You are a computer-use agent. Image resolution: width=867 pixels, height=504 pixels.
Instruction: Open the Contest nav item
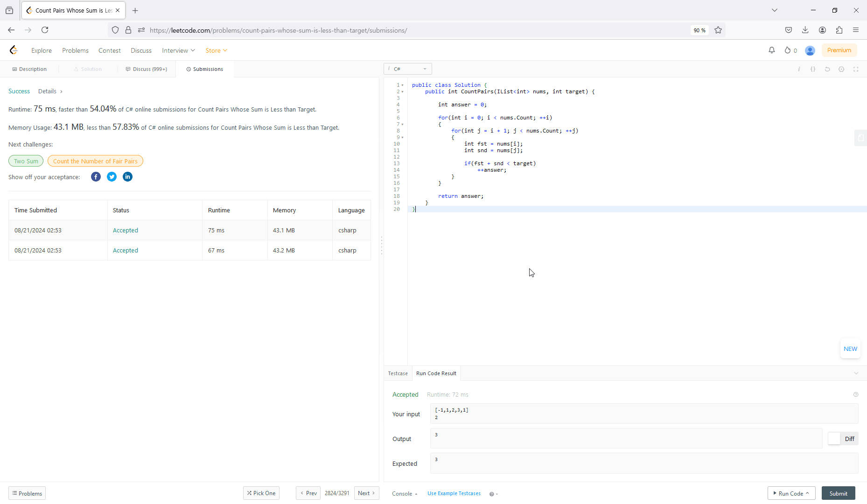[x=110, y=50]
